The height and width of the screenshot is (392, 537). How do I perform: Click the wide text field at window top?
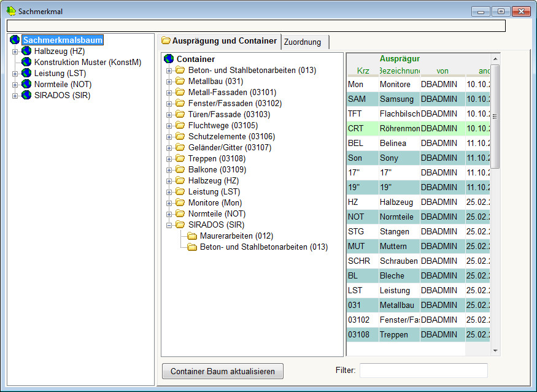(256, 26)
